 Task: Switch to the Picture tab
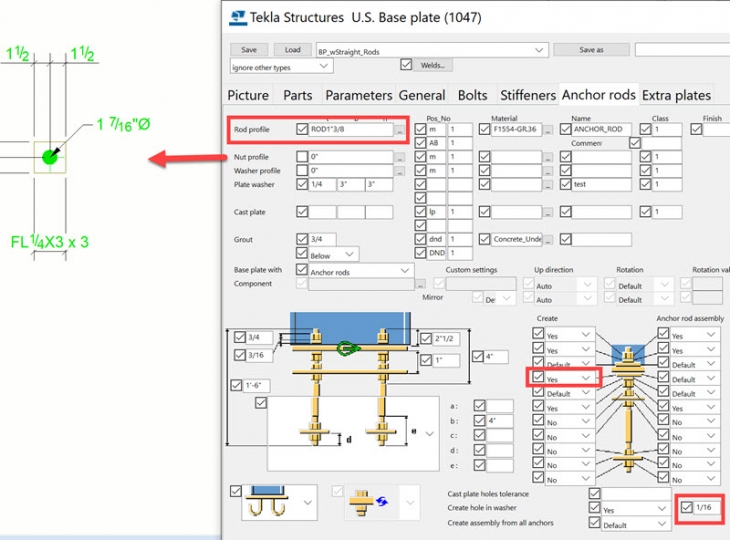pos(248,95)
